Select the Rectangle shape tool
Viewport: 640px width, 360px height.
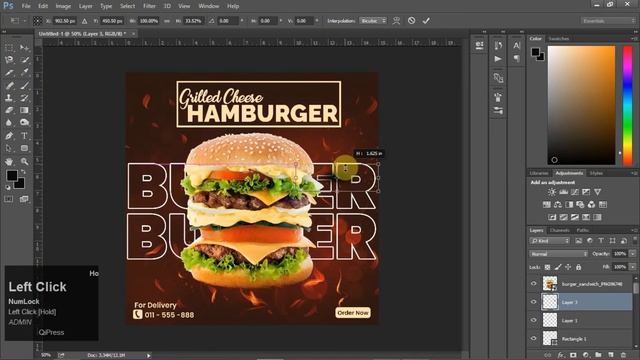coord(24,148)
